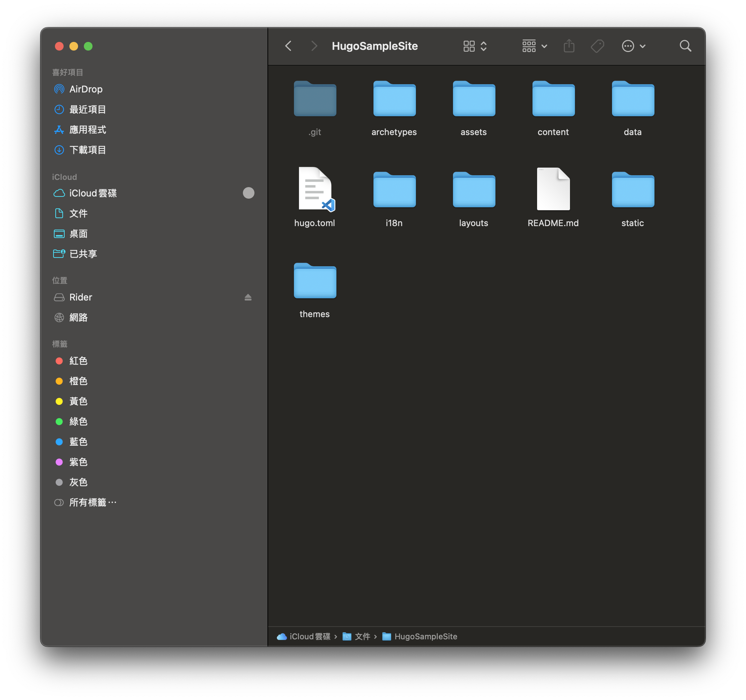Select the layouts folder icon
This screenshot has width=746, height=700.
pos(474,190)
